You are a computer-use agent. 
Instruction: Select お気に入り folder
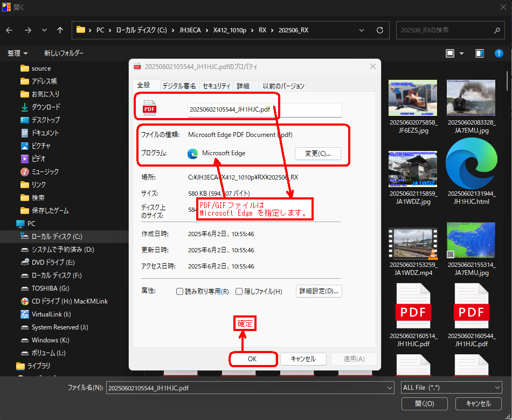(x=40, y=94)
